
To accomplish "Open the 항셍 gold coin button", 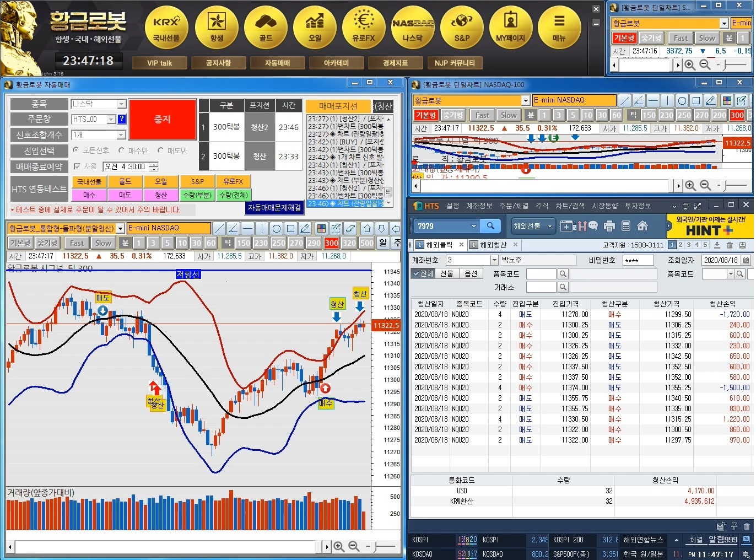I will tap(217, 28).
